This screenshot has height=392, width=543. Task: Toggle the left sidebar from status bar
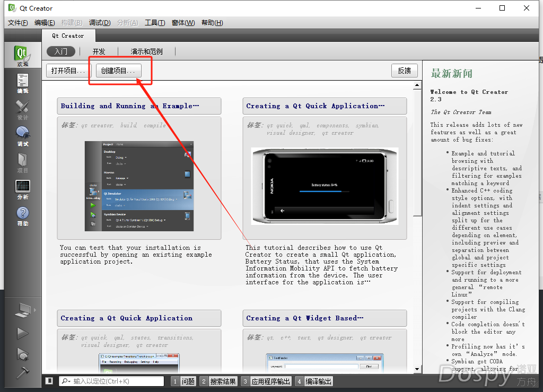click(49, 381)
